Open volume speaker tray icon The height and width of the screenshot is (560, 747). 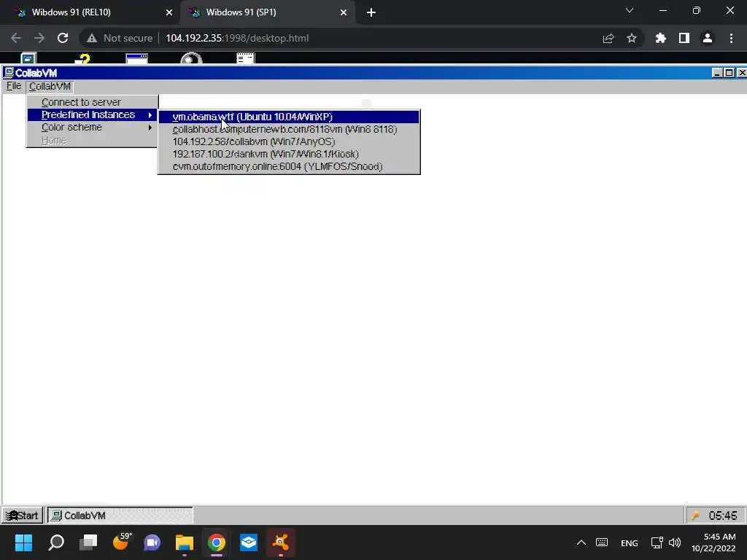(675, 542)
